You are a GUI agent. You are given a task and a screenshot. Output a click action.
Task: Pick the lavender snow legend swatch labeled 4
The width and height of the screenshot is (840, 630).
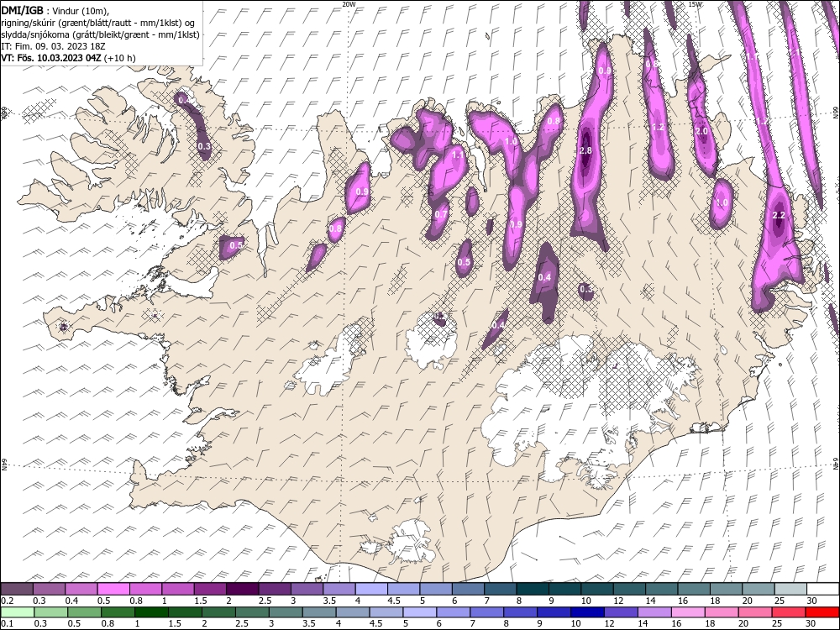(x=371, y=590)
